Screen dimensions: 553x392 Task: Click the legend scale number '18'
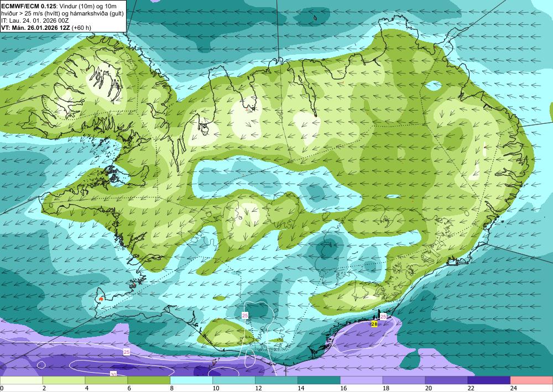[386, 388]
